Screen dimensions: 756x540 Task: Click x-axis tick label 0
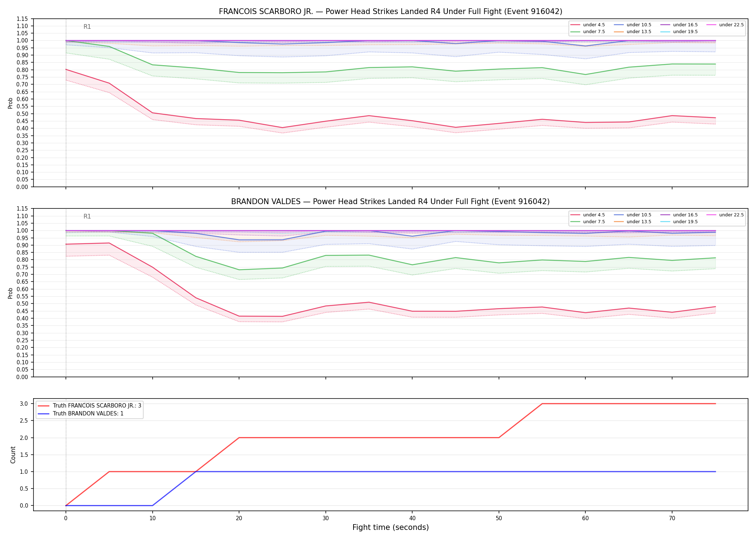click(66, 518)
